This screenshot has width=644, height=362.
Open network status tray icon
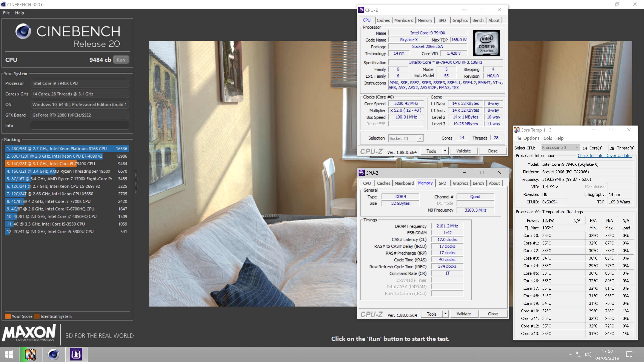pos(579,354)
